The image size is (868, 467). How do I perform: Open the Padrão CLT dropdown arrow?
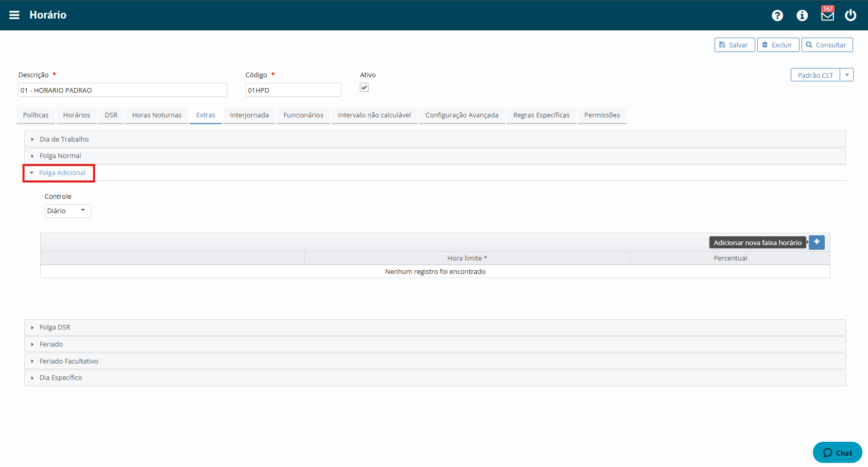pos(847,75)
